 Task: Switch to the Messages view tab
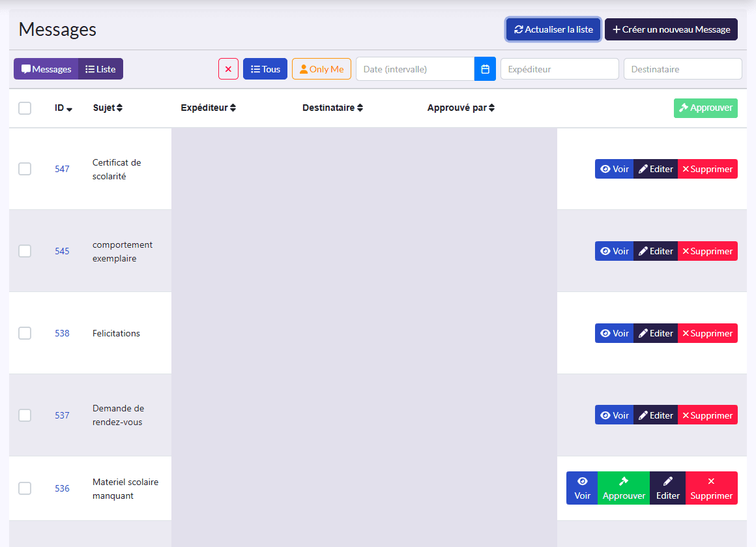[x=46, y=69]
